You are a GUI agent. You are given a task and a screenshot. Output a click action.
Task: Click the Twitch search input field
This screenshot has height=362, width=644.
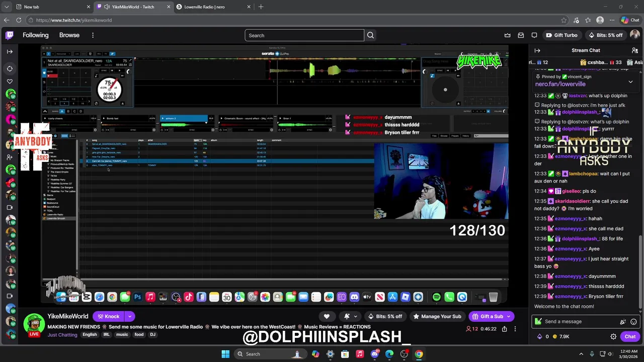point(304,35)
